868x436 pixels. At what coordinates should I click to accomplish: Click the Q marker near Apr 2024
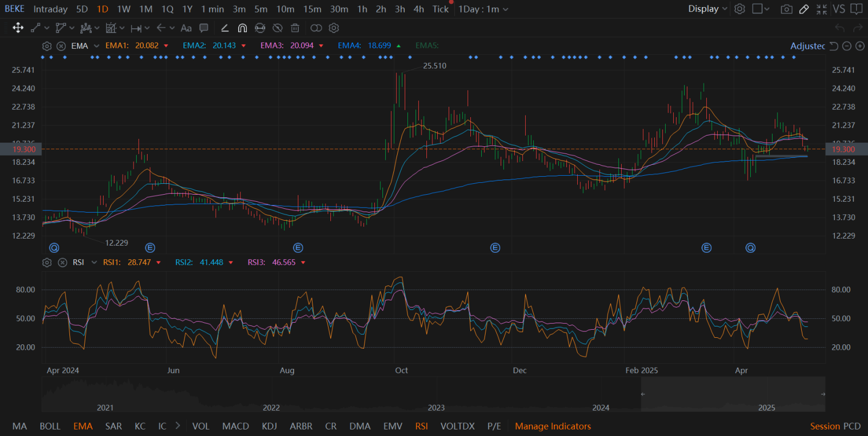[x=54, y=248]
